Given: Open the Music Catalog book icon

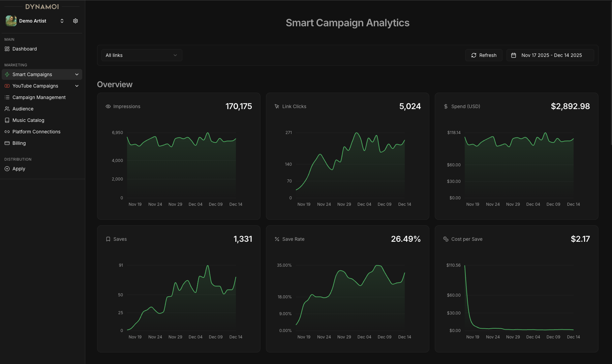Looking at the screenshot, I should pos(7,120).
